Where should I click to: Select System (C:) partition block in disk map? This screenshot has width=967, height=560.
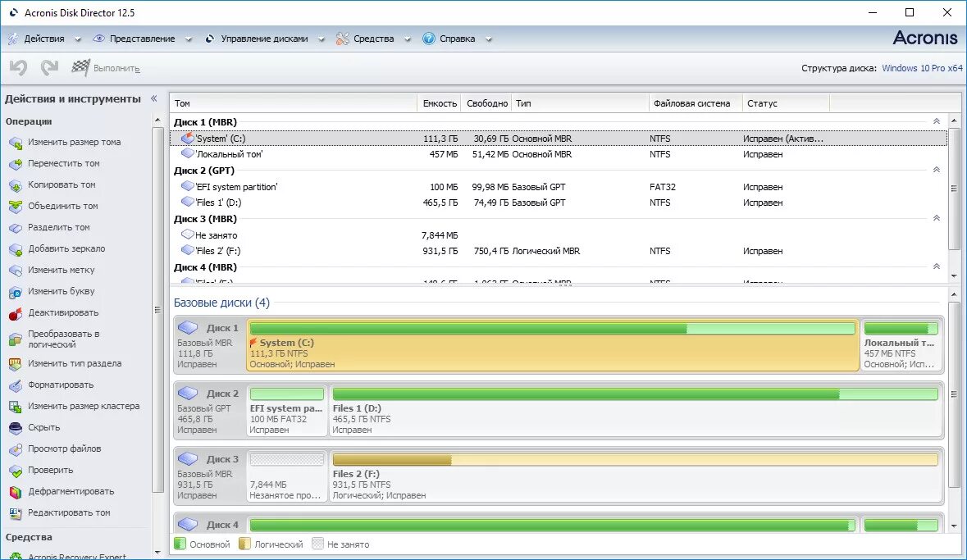[x=553, y=345]
